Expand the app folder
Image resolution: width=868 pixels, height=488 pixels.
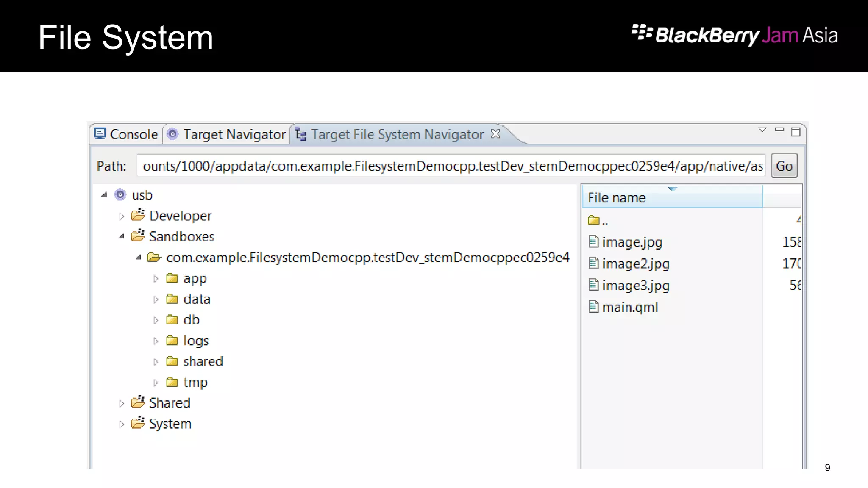click(x=156, y=279)
